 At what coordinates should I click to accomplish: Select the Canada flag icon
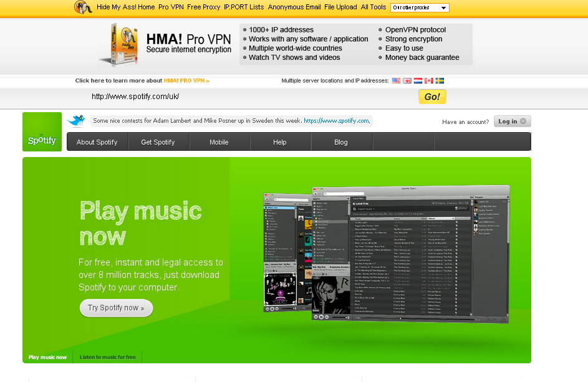tap(428, 80)
